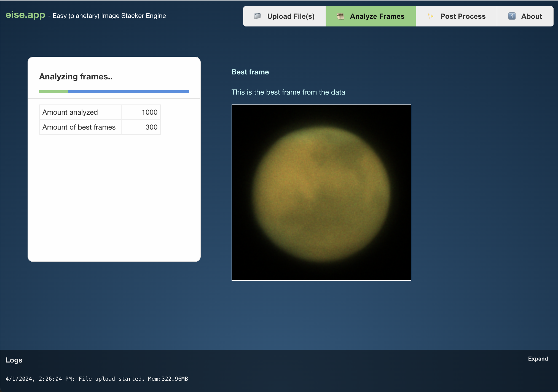Switch to the Analyze Frames tab
The width and height of the screenshot is (558, 392).
click(x=371, y=16)
